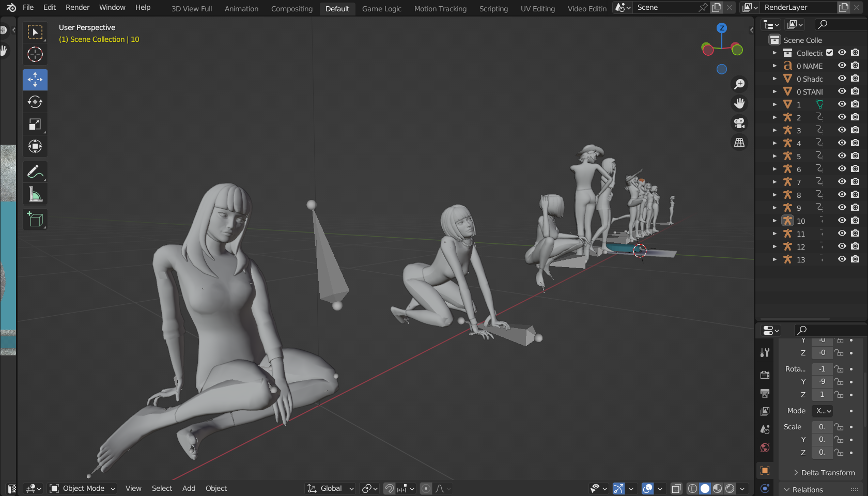
Task: Open the World properties globe icon
Action: (x=765, y=447)
